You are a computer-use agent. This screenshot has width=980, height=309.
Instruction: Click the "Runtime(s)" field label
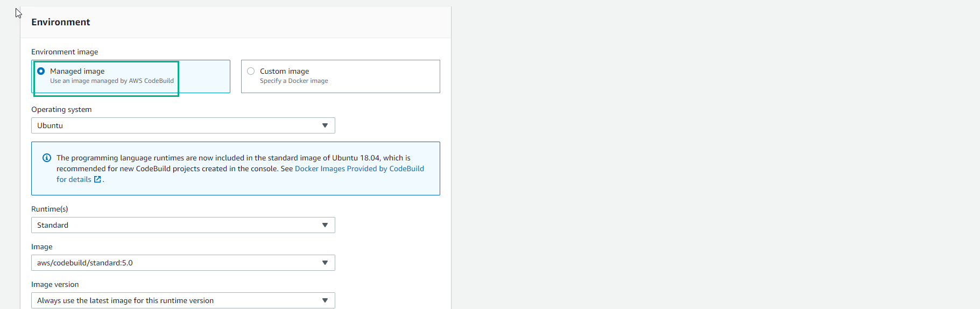tap(50, 209)
